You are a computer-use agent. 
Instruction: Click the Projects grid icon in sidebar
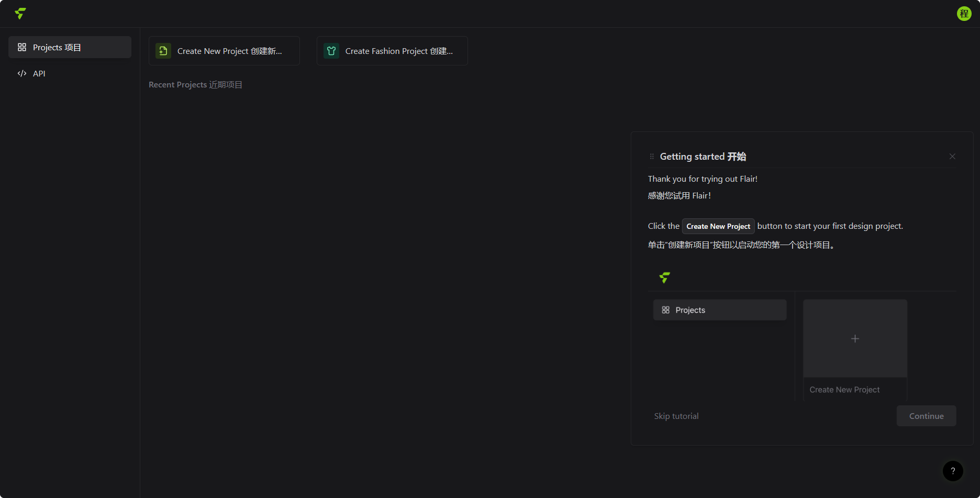tap(22, 48)
